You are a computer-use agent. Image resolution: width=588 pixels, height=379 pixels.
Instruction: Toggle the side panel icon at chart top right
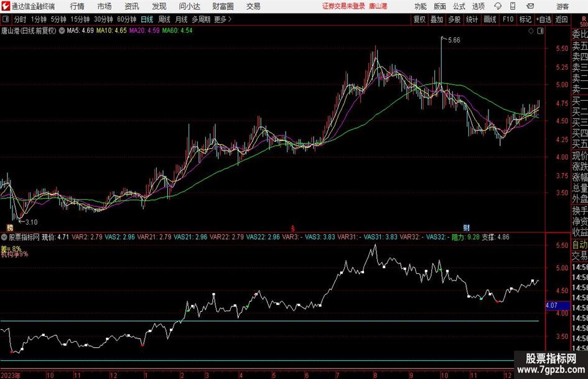click(x=540, y=31)
